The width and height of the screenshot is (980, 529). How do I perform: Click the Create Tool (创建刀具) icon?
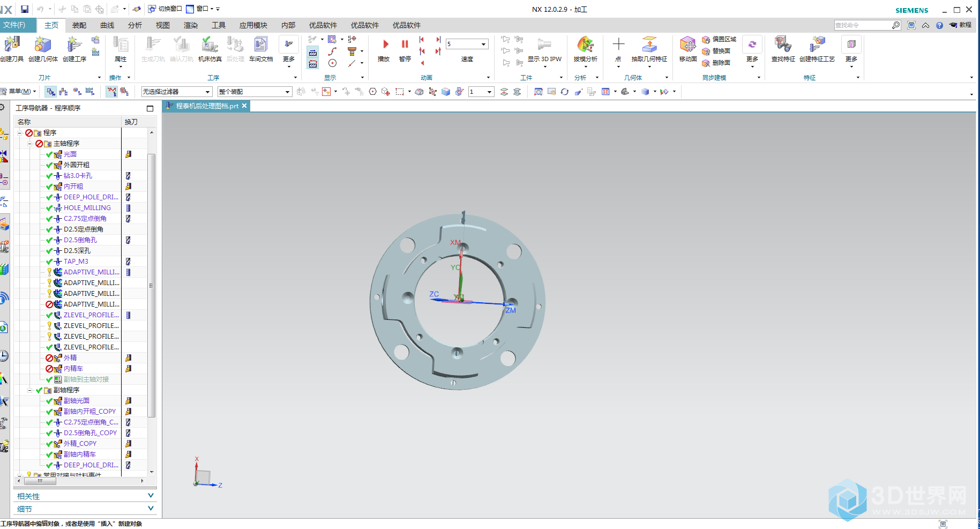[x=12, y=45]
